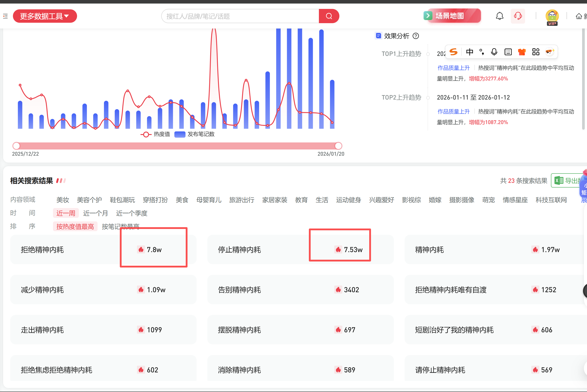Filter by 情感星座 content category

click(x=515, y=200)
